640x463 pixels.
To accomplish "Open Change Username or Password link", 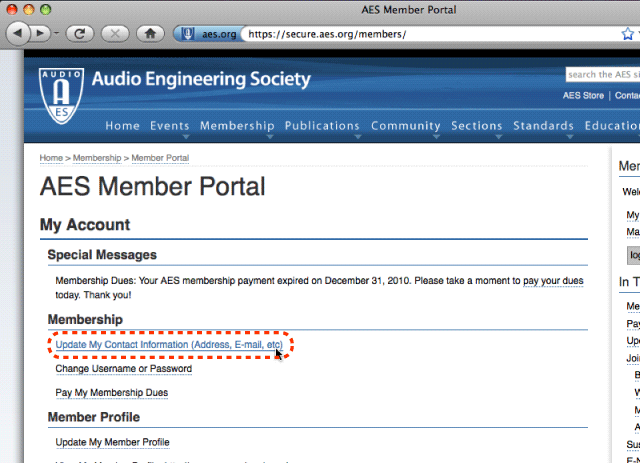I will coord(124,369).
